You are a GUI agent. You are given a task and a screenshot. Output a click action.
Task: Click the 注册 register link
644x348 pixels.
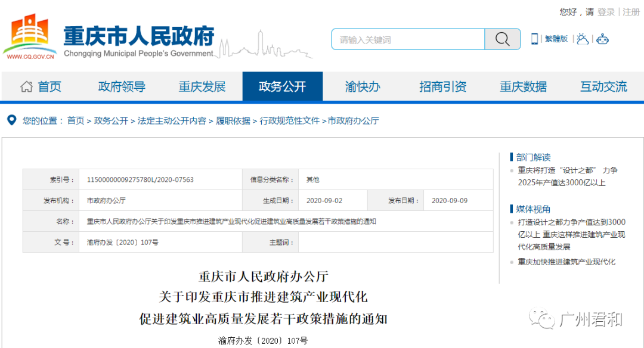point(631,12)
